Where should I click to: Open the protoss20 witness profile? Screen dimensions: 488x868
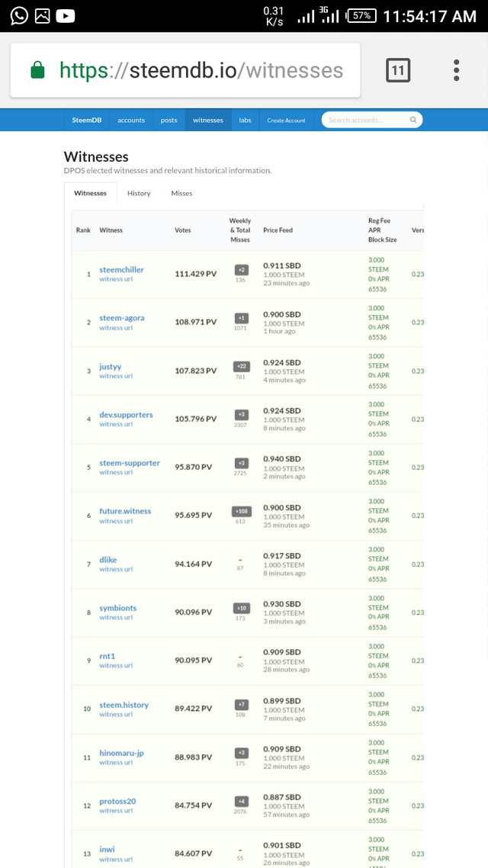click(x=118, y=801)
